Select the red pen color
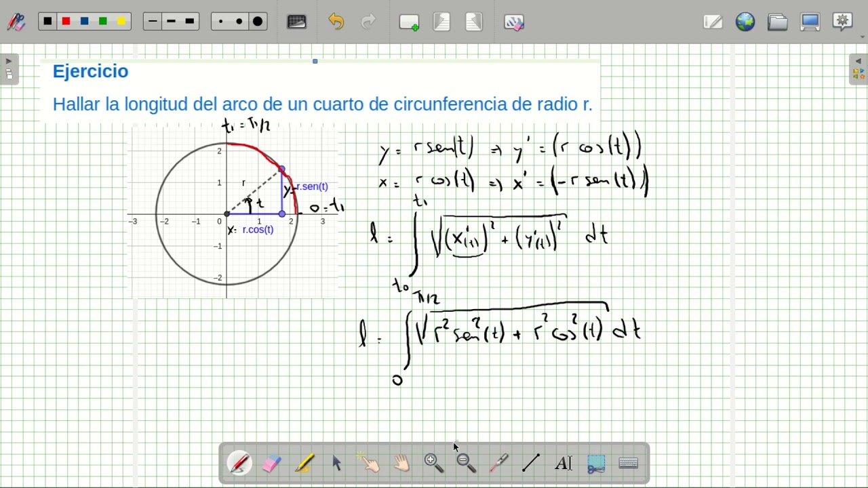 click(x=66, y=22)
